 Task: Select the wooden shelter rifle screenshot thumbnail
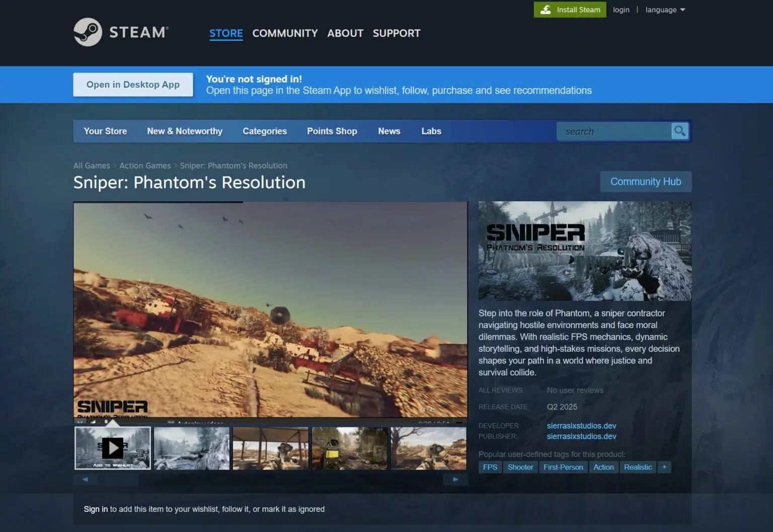[271, 448]
